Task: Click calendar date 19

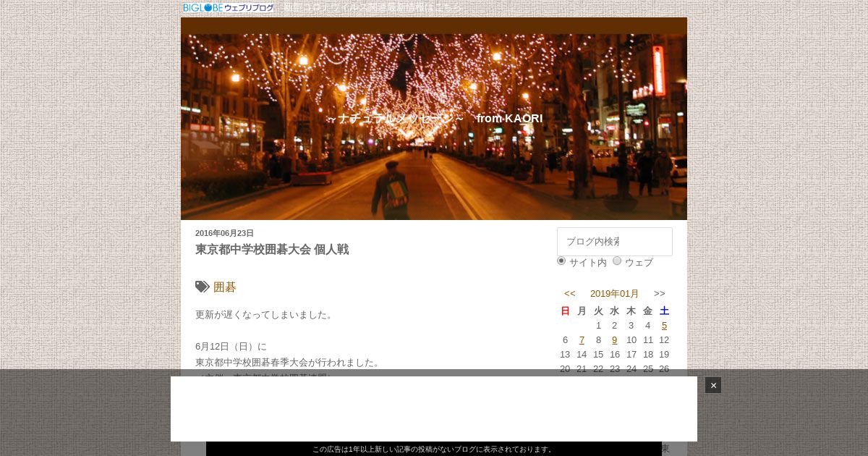Action: tap(664, 355)
